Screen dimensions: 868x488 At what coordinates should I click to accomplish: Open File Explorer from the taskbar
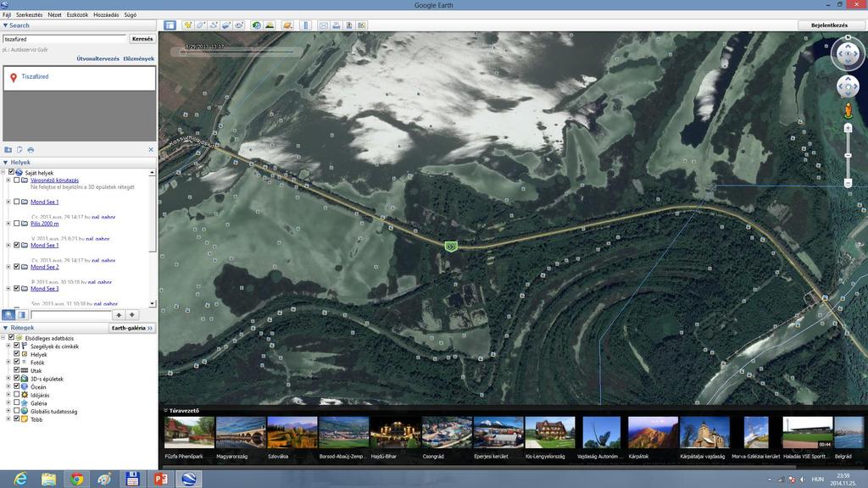(x=48, y=479)
